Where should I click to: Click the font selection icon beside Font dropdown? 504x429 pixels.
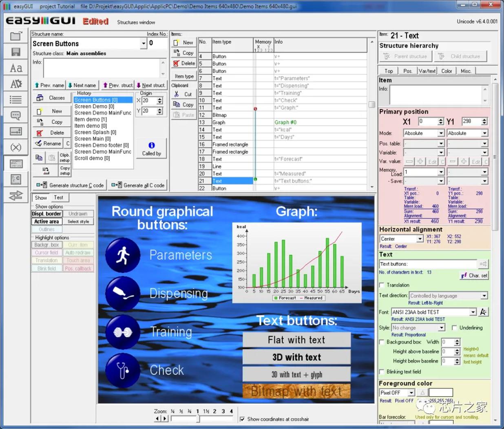pyautogui.click(x=483, y=312)
